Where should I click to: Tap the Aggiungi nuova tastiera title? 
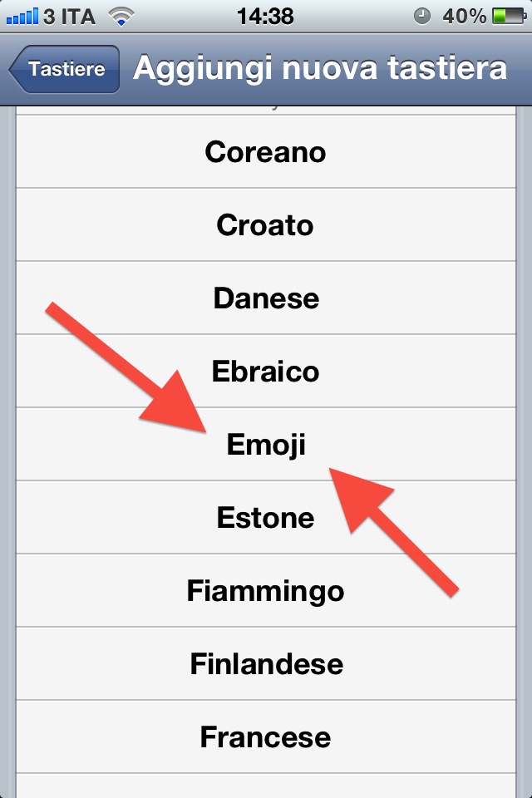coord(320,69)
